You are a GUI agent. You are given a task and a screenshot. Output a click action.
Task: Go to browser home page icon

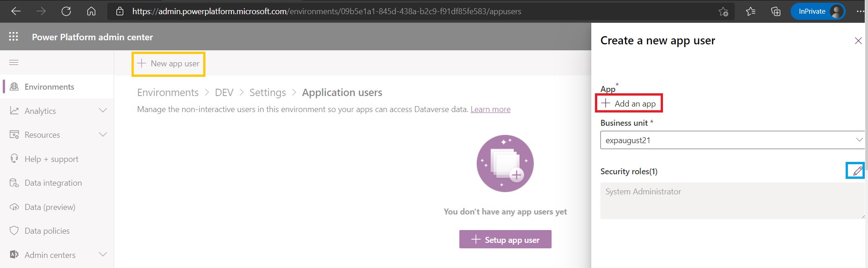pos(91,11)
